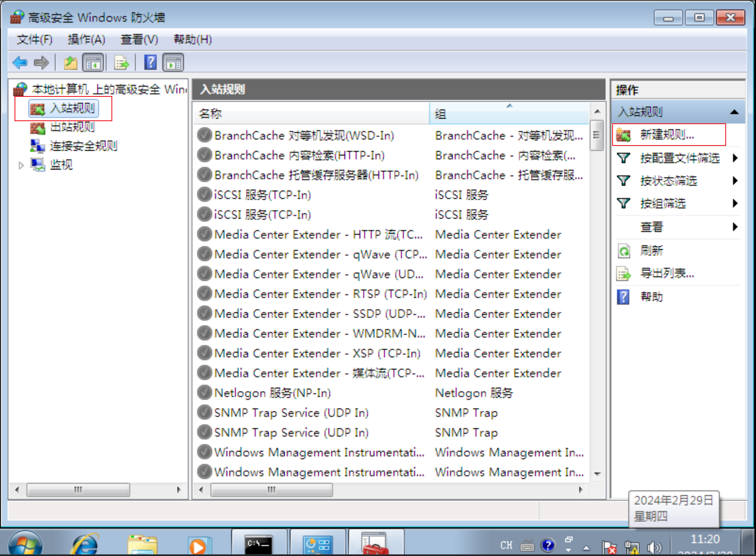This screenshot has height=556, width=756.
Task: Open the 按组筛选 submenu
Action: (x=677, y=204)
